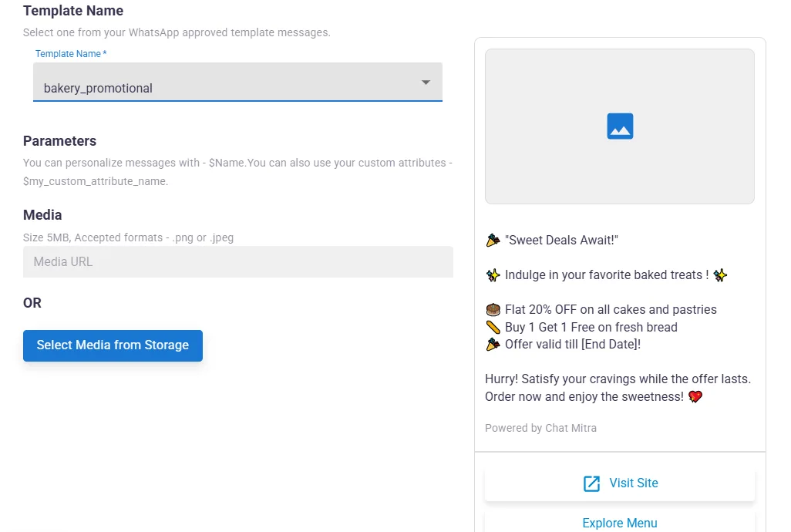Click the Visit Site button in preview

click(620, 483)
